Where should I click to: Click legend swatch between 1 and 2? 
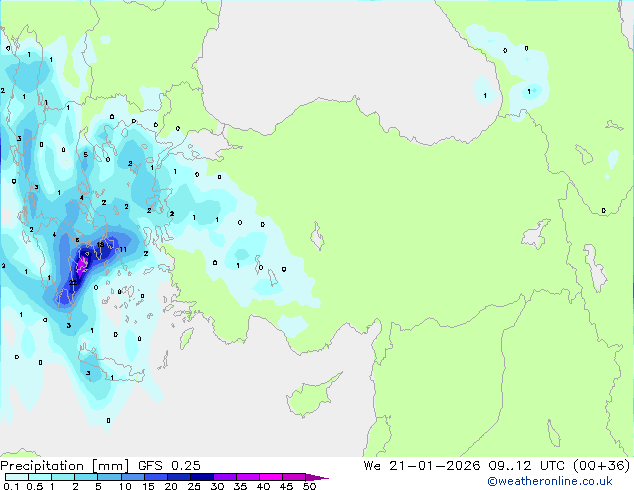click(x=63, y=477)
